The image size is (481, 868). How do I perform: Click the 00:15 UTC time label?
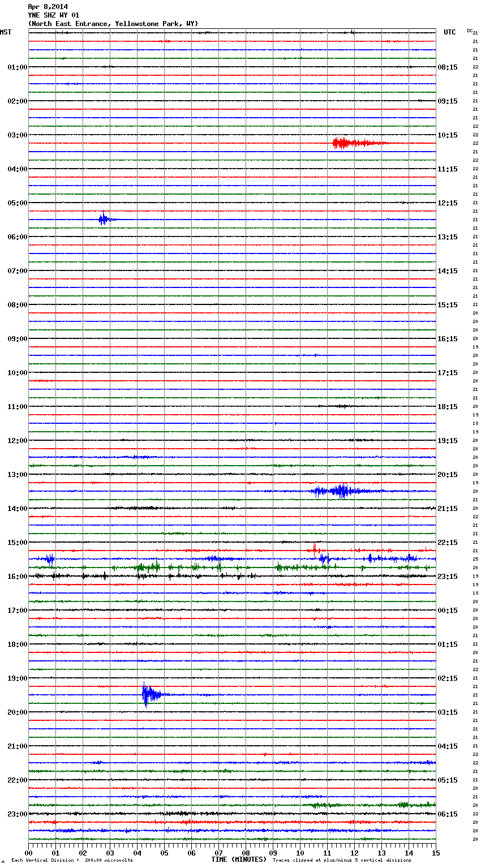448,611
